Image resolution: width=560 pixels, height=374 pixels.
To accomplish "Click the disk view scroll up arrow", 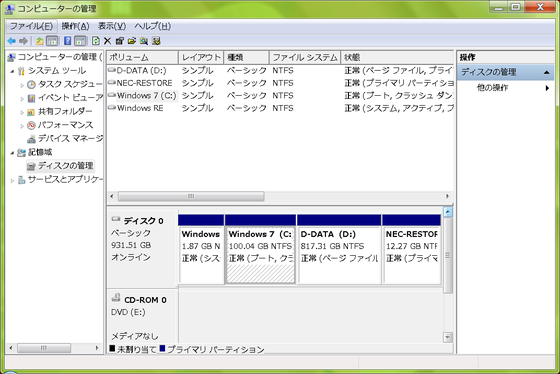I will [x=448, y=212].
